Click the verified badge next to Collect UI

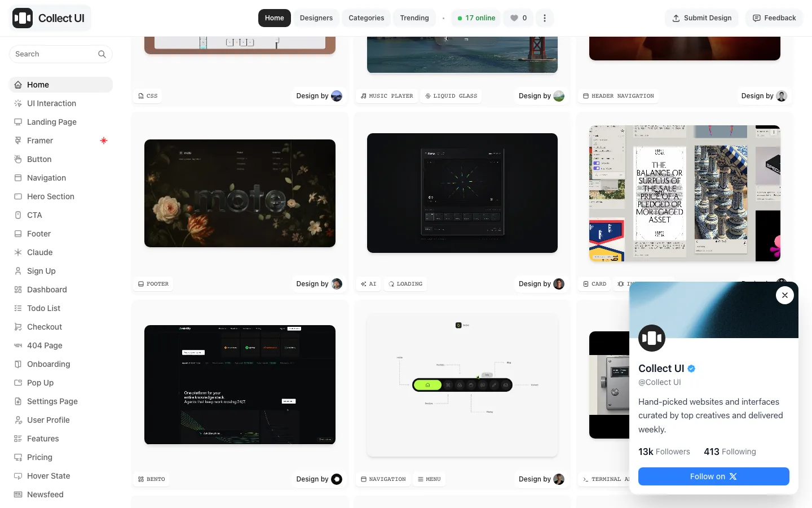coord(691,369)
